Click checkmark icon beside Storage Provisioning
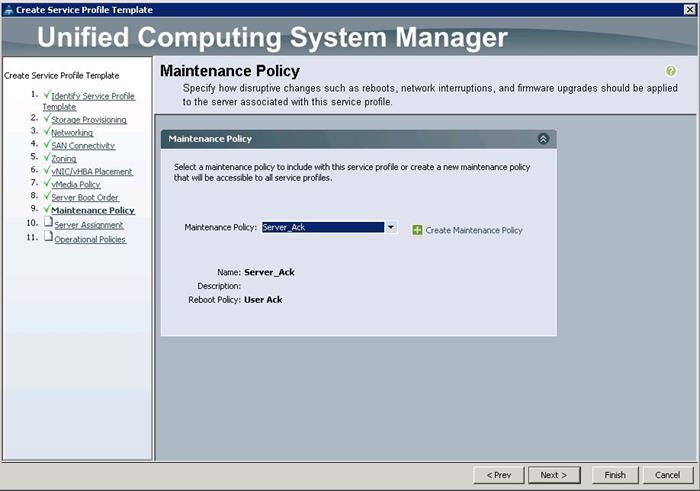The height and width of the screenshot is (491, 700). (47, 118)
